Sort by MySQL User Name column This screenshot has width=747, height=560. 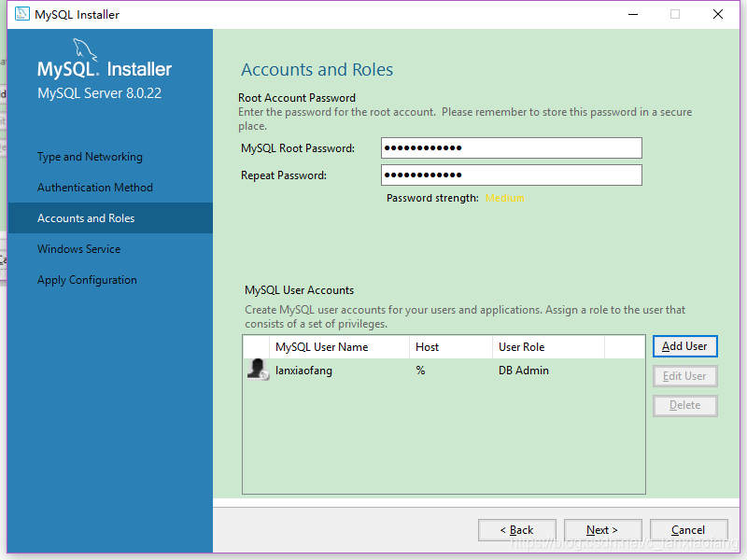322,347
